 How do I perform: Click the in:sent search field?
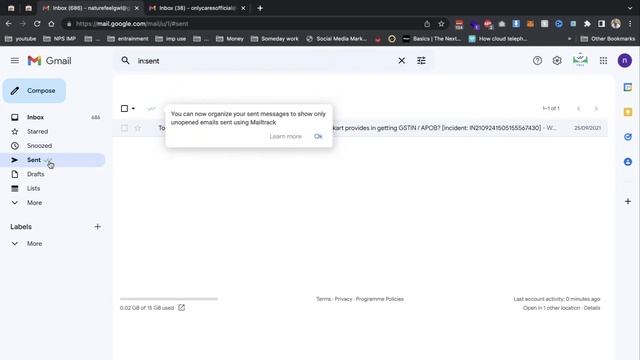pos(261,61)
